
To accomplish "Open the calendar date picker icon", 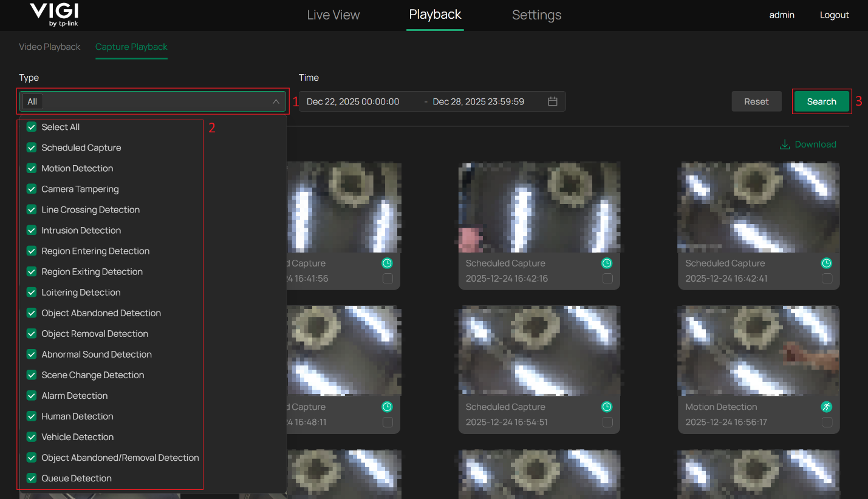I will [x=552, y=101].
